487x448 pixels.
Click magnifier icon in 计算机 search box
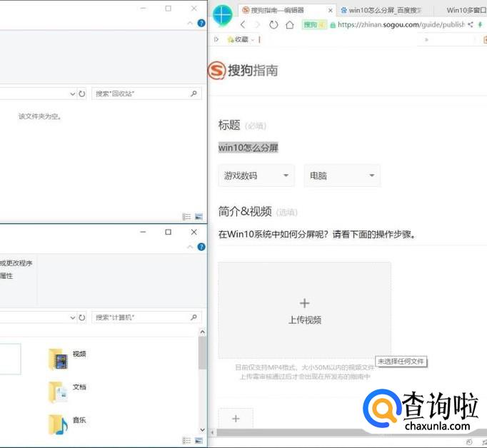pyautogui.click(x=194, y=317)
